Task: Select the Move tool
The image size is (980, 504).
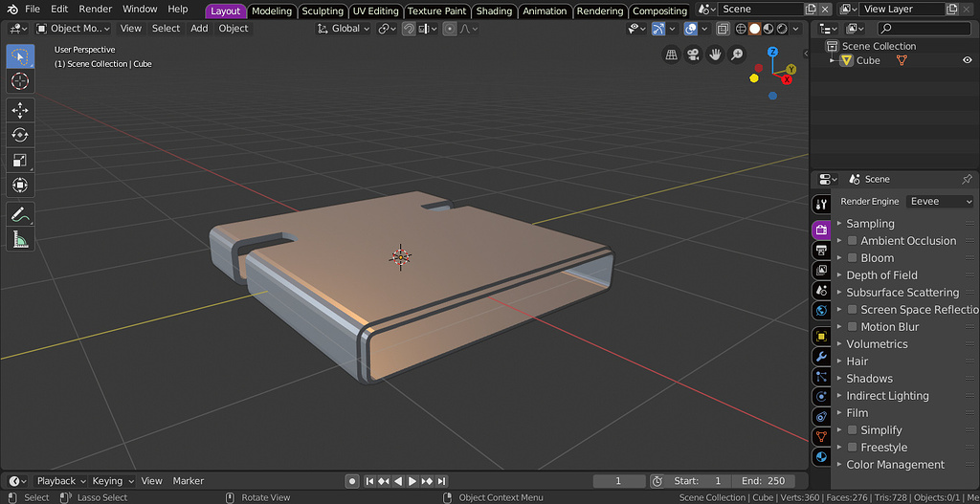Action: pyautogui.click(x=20, y=111)
